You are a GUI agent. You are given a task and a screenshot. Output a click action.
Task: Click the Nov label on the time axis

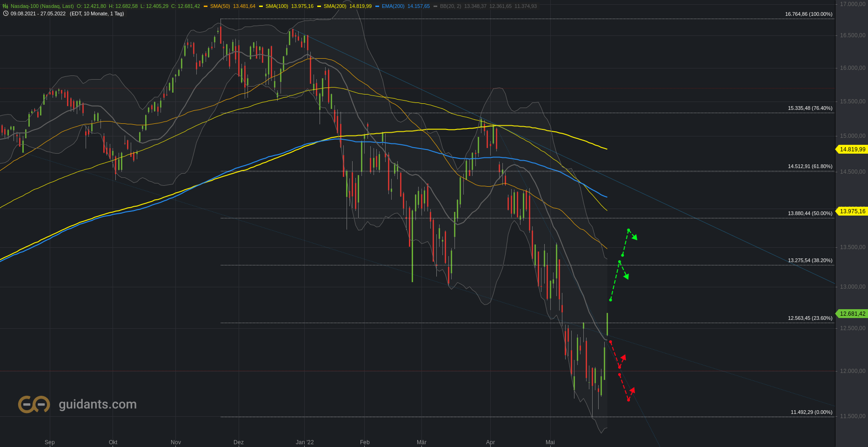click(x=176, y=442)
